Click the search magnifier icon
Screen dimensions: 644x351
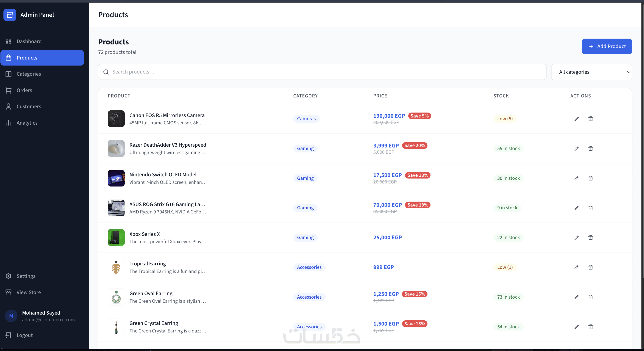tap(106, 72)
